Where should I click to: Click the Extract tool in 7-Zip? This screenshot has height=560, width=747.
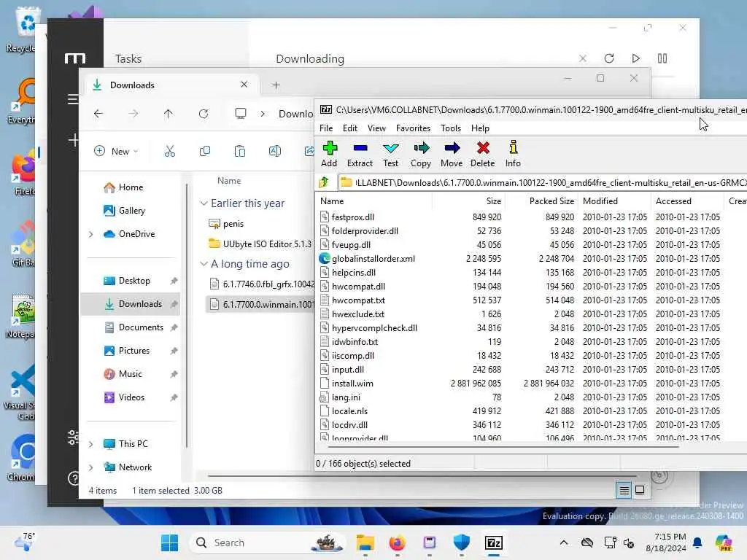360,155
